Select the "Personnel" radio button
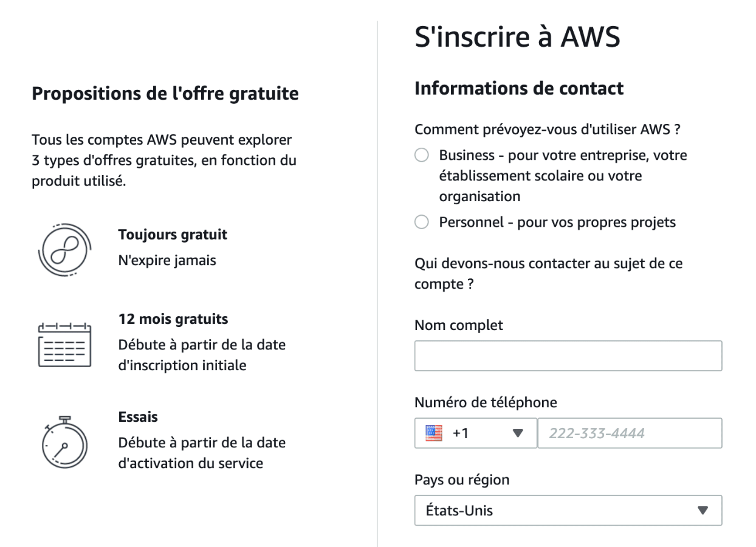 pos(421,222)
